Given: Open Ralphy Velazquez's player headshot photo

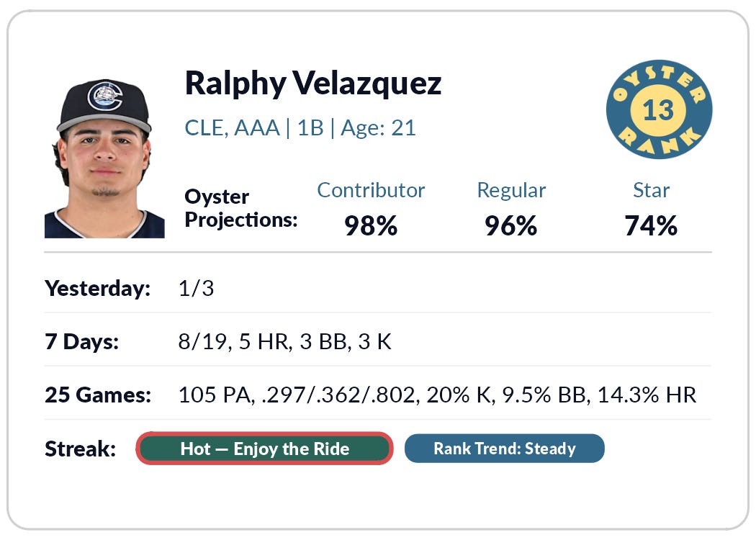Looking at the screenshot, I should [x=104, y=158].
